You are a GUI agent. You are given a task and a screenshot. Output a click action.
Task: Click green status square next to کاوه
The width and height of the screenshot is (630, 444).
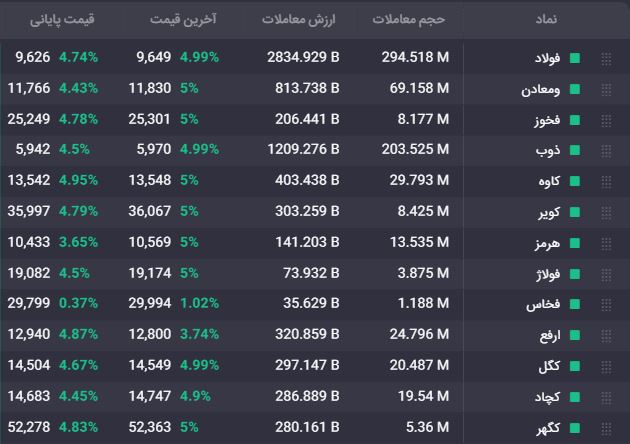pos(575,182)
